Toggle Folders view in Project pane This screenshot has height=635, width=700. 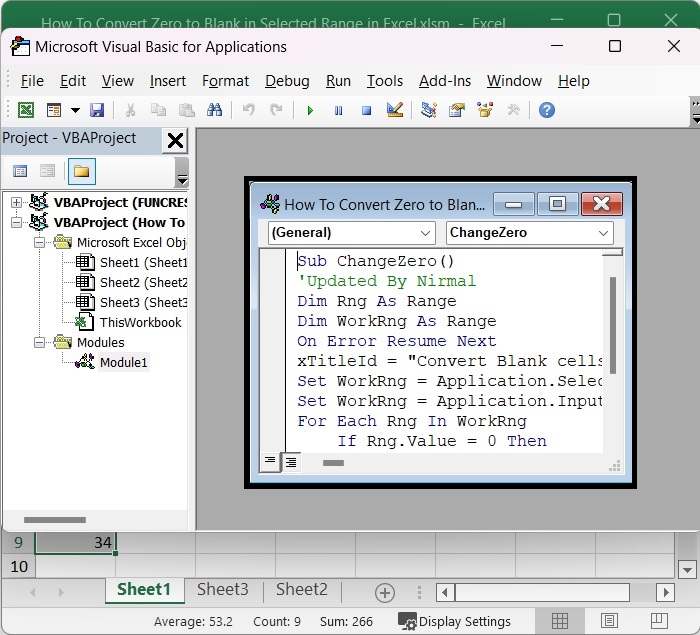tap(82, 171)
